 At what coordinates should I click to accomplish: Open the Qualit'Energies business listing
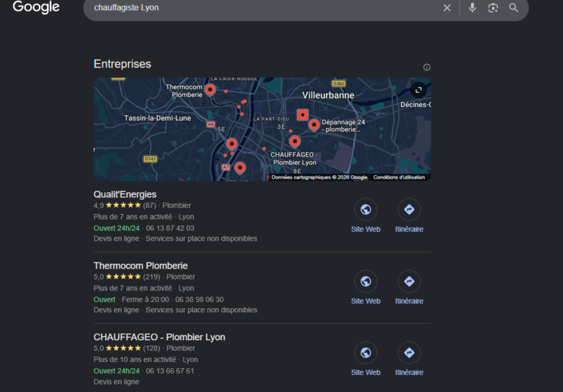click(x=125, y=194)
